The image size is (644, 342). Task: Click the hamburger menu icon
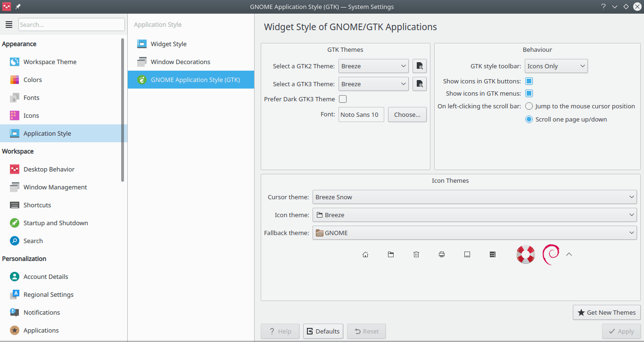[x=8, y=24]
